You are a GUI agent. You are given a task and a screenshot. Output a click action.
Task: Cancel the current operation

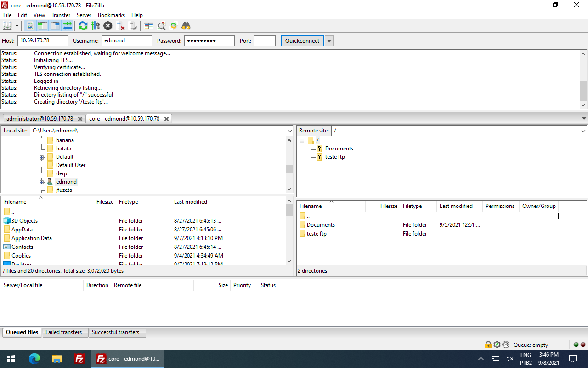107,26
